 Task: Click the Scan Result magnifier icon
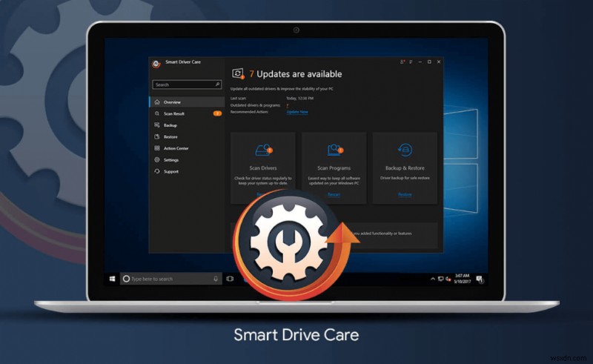pyautogui.click(x=157, y=113)
